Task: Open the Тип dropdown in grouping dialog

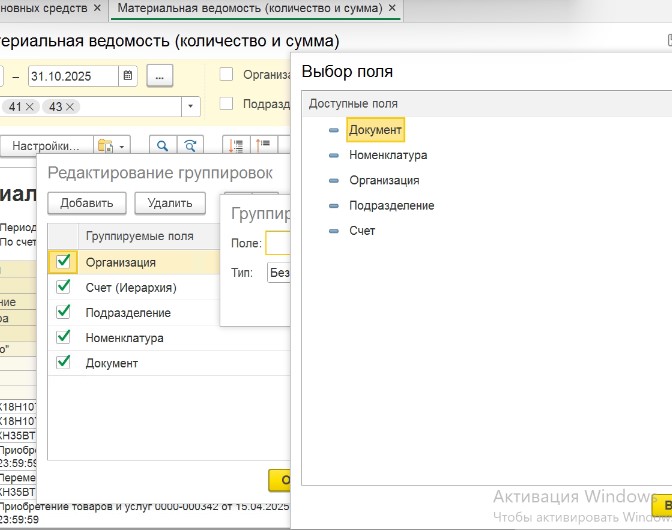Action: tap(279, 273)
